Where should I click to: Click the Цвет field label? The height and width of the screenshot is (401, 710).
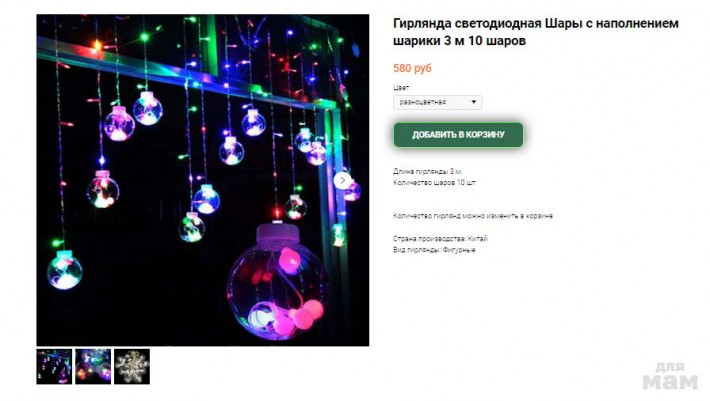(401, 87)
